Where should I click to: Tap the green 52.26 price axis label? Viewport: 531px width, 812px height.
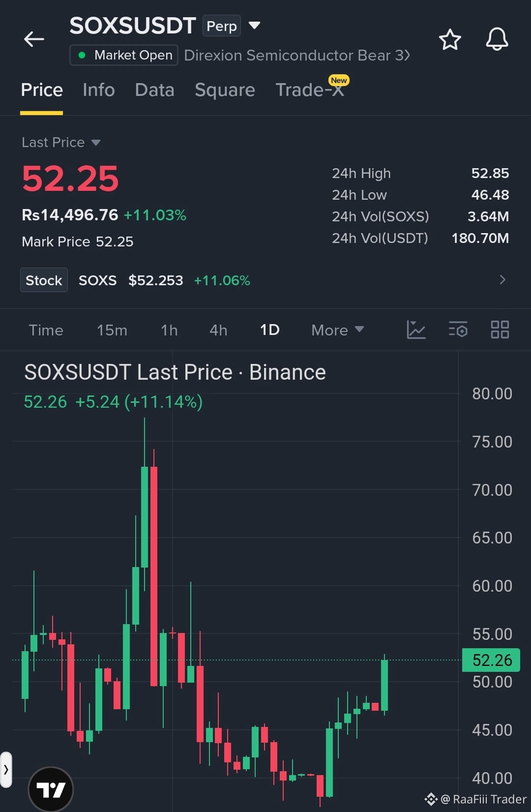[x=491, y=660]
